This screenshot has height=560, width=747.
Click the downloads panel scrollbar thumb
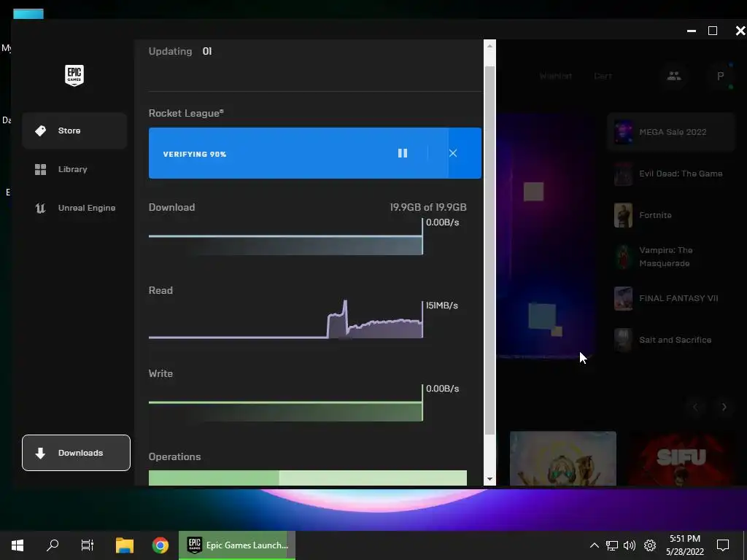(489, 251)
